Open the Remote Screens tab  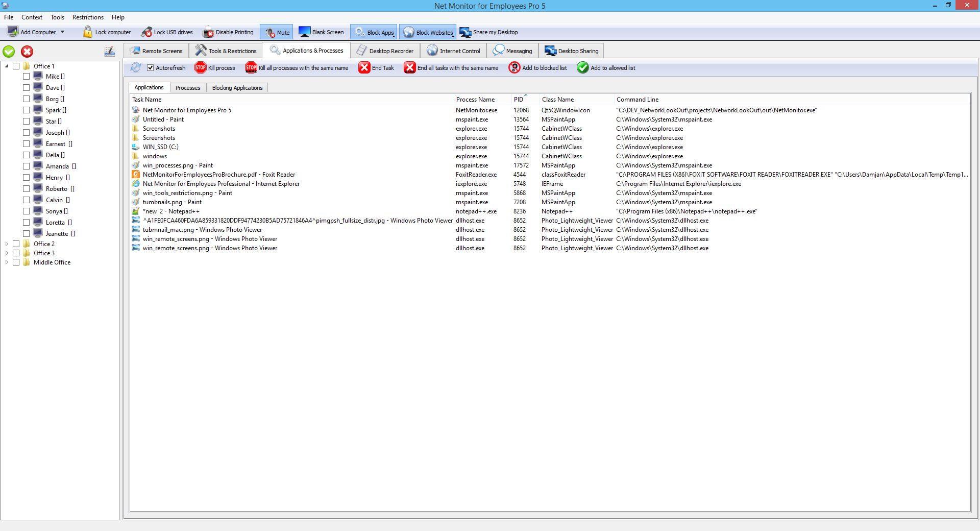click(156, 51)
